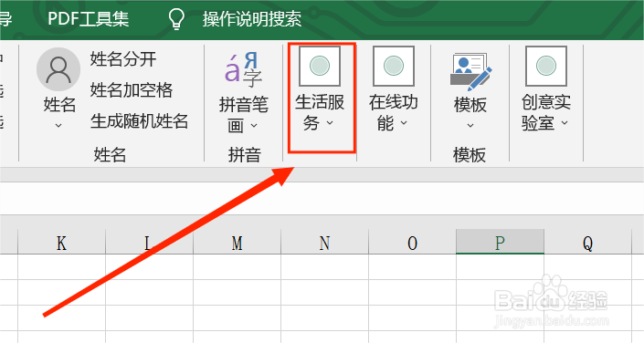644x343 pixels.
Task: Click 生成随机姓名 command
Action: click(139, 121)
